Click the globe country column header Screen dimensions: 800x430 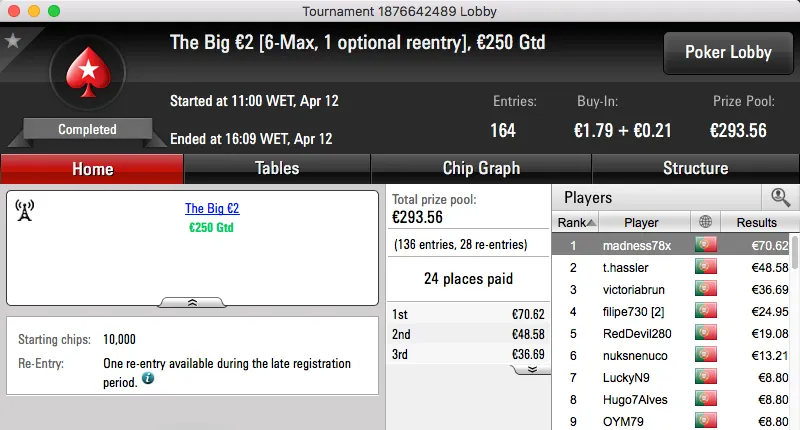(x=706, y=222)
